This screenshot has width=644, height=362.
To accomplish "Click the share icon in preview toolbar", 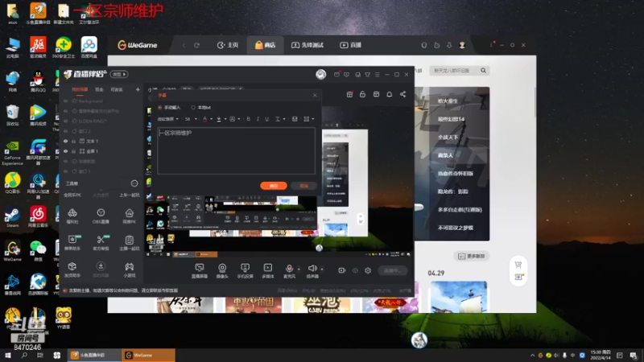I will pos(403,94).
